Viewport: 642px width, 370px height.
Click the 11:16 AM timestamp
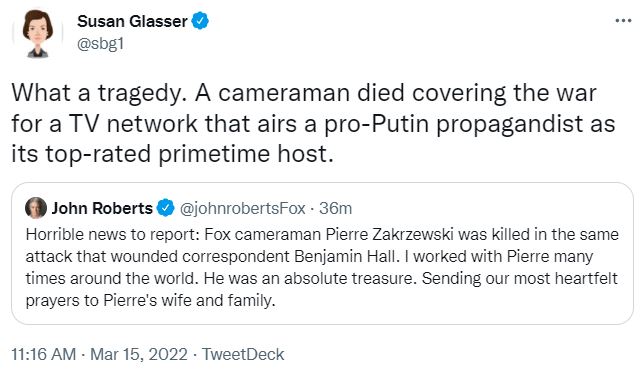click(43, 354)
